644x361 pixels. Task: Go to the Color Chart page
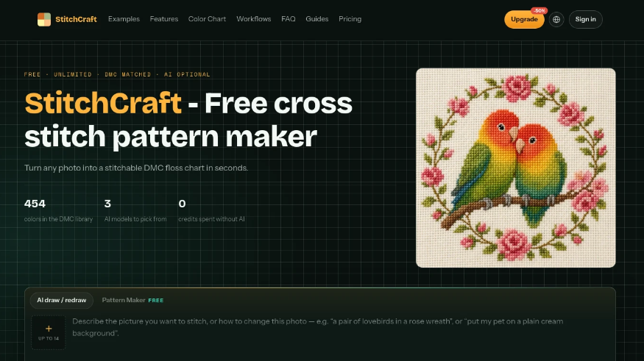[207, 19]
